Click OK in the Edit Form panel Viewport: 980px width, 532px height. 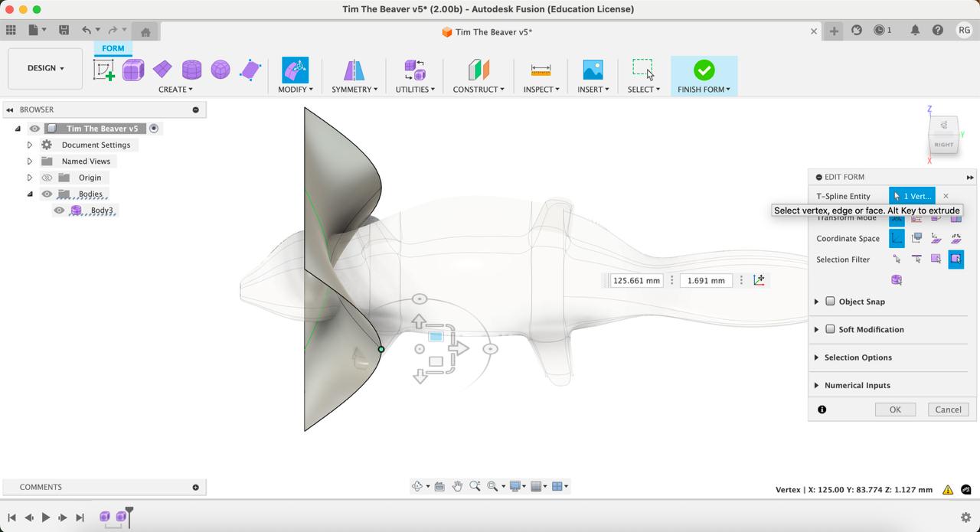tap(894, 410)
